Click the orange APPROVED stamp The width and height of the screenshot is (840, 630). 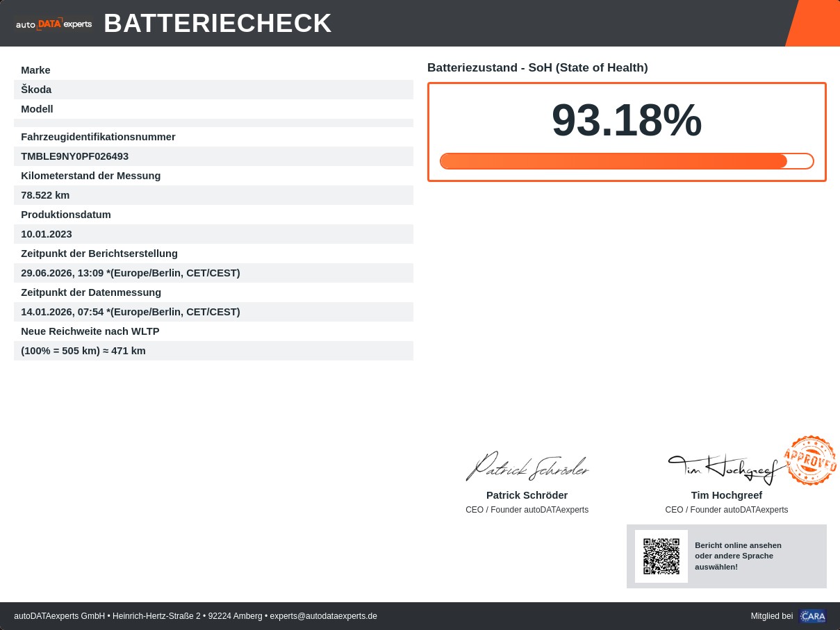(810, 460)
